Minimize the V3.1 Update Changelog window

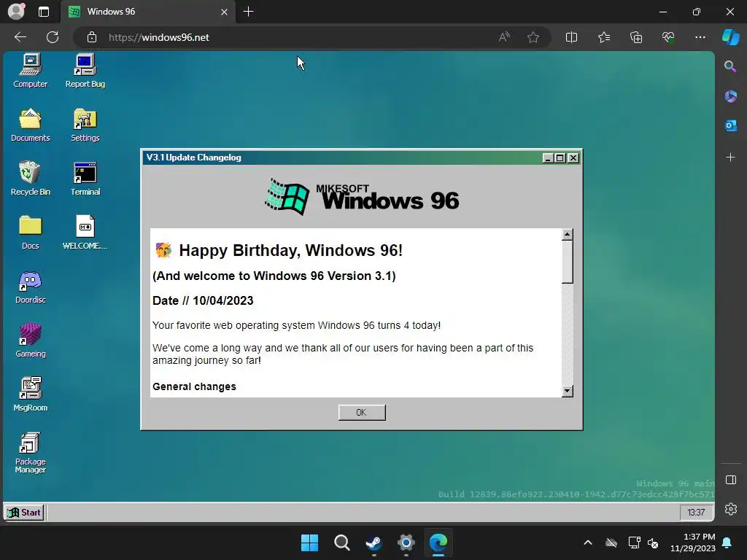click(x=548, y=158)
